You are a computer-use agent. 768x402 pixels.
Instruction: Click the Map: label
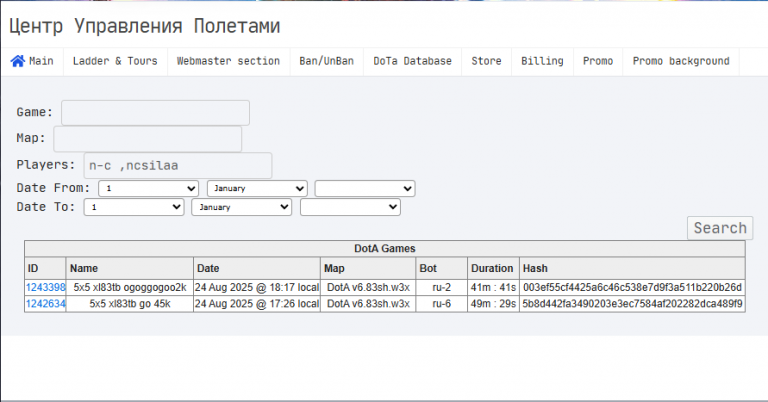pyautogui.click(x=31, y=138)
